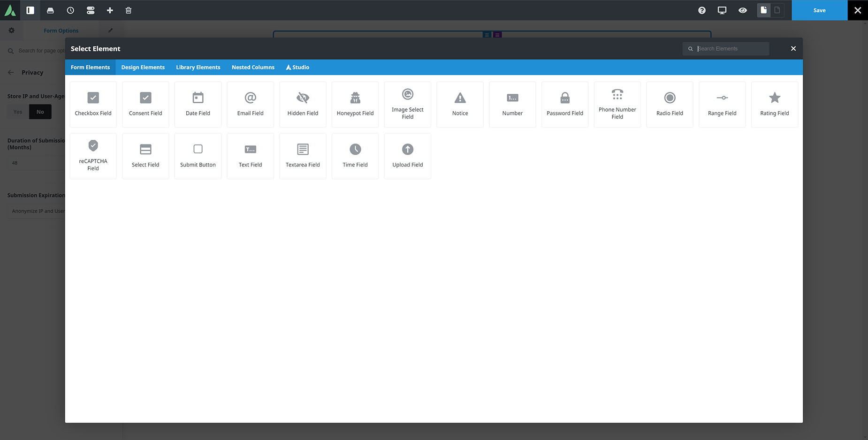868x440 pixels.
Task: Open the help question mark icon
Action: pyautogui.click(x=702, y=10)
